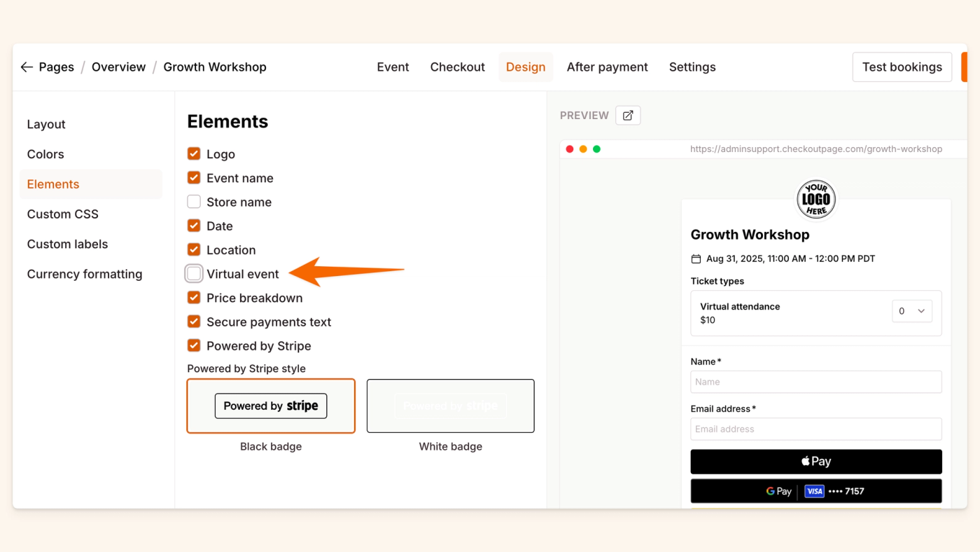Open Custom CSS in the sidebar

pos(91,214)
